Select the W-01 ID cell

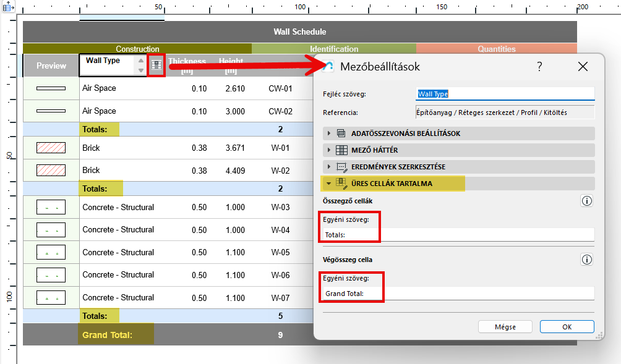[280, 148]
